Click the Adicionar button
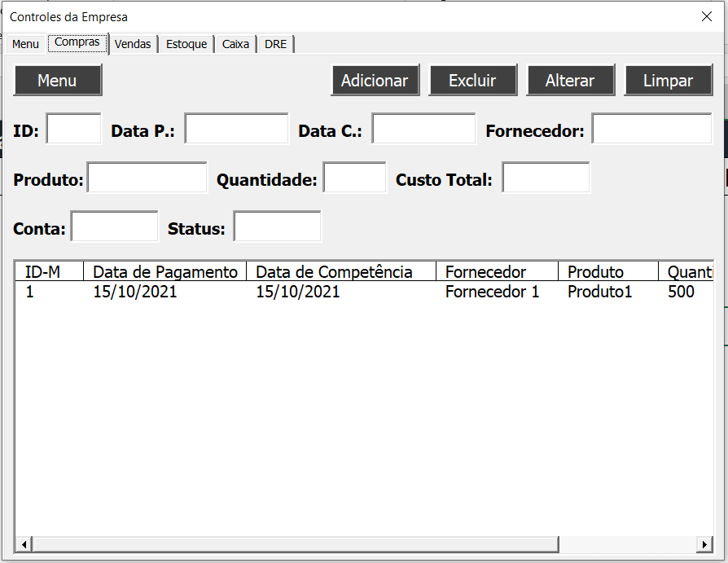 click(375, 81)
